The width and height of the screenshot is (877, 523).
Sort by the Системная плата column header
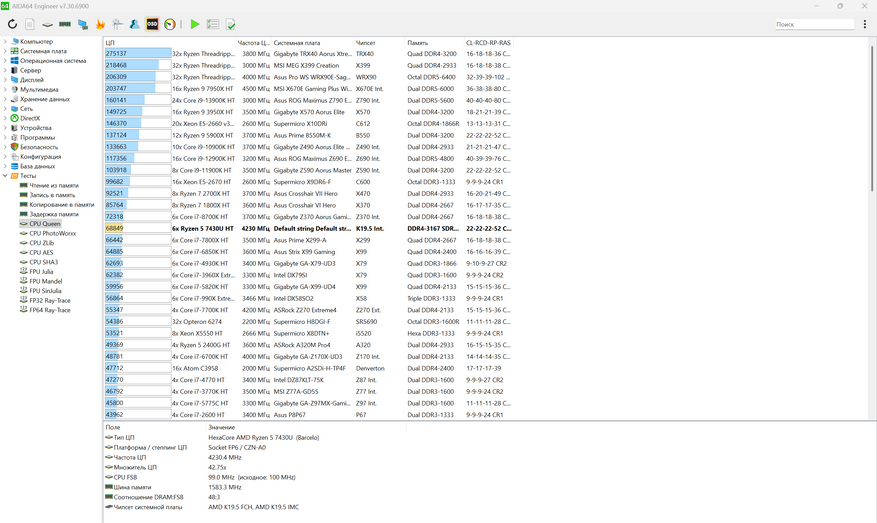[313, 43]
